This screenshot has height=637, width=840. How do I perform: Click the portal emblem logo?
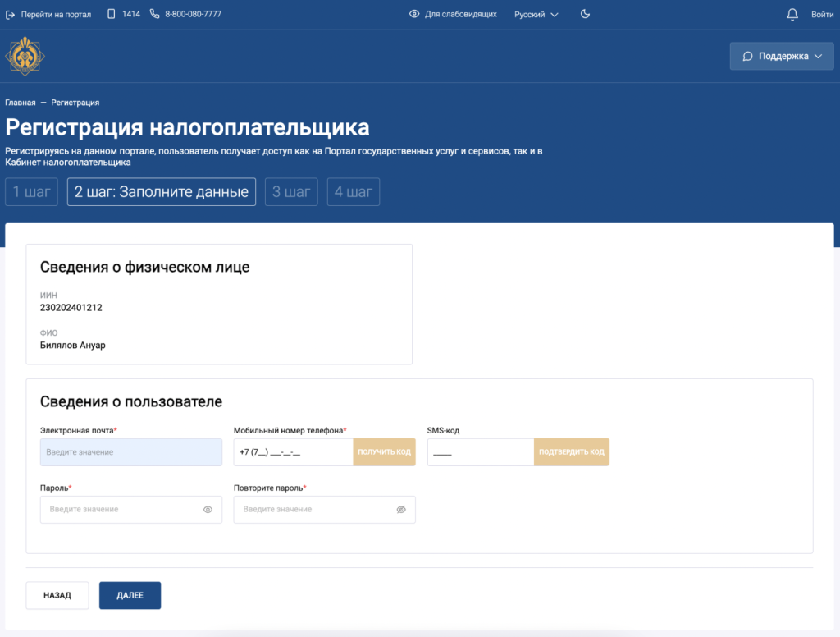coord(25,57)
